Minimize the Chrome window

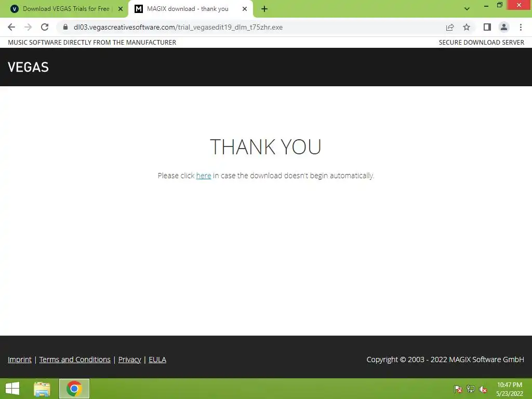(486, 5)
